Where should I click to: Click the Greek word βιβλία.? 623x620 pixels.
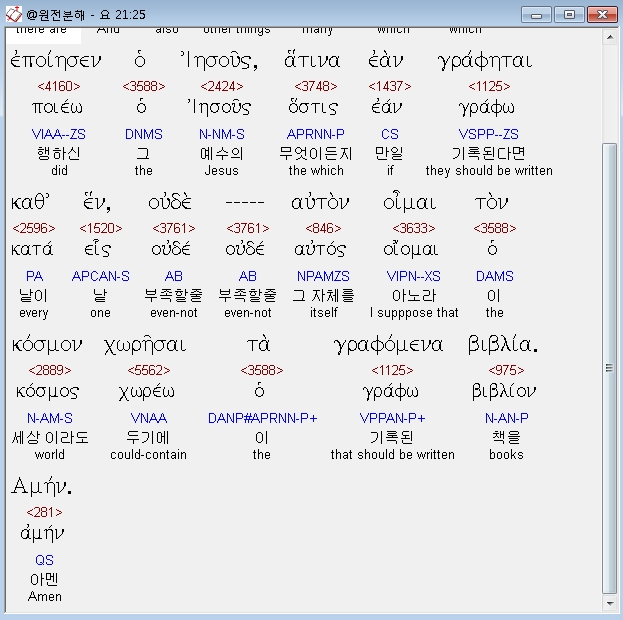pyautogui.click(x=503, y=345)
